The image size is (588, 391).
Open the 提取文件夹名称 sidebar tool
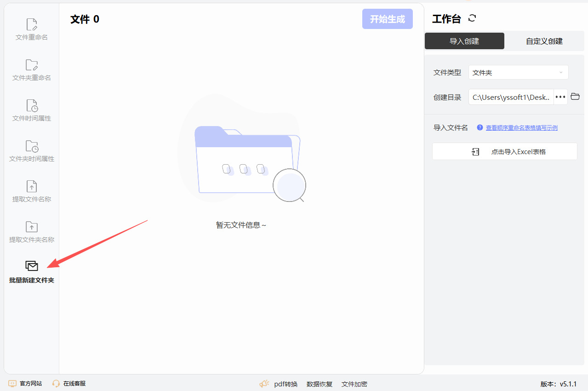pyautogui.click(x=32, y=232)
